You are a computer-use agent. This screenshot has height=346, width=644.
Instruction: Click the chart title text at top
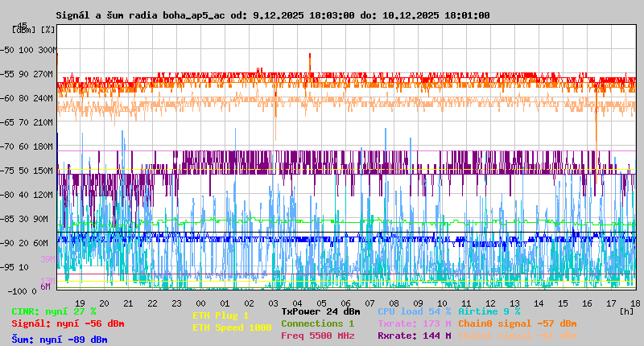pos(272,15)
